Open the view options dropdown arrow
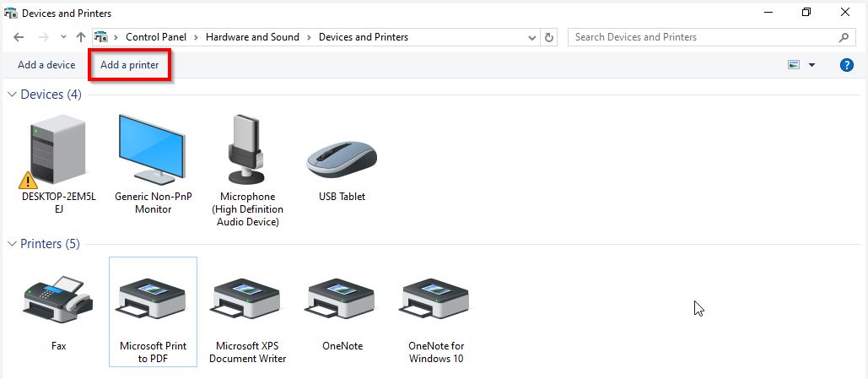Viewport: 868px width, 379px height. [x=811, y=65]
